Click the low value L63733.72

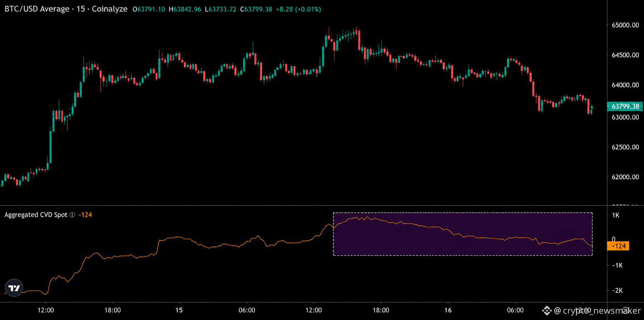(x=220, y=9)
